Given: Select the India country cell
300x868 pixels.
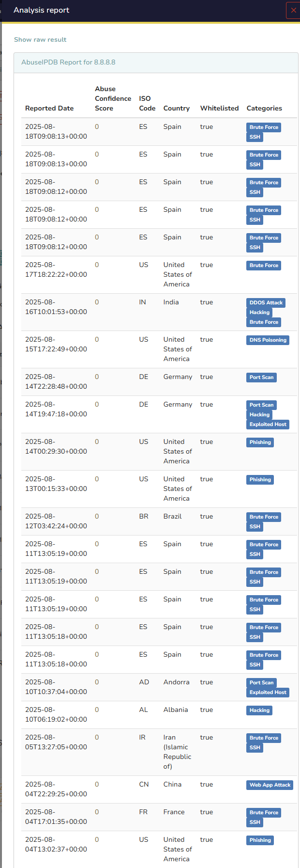Looking at the screenshot, I should click(x=171, y=302).
